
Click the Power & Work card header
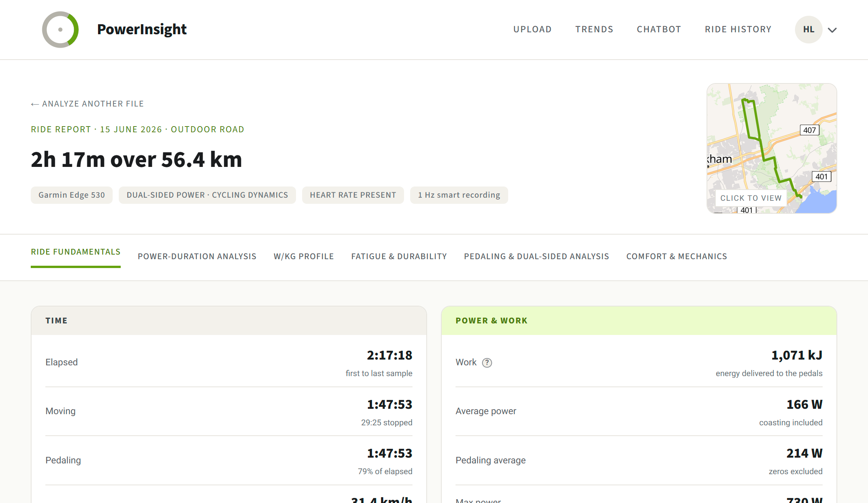[x=639, y=321]
